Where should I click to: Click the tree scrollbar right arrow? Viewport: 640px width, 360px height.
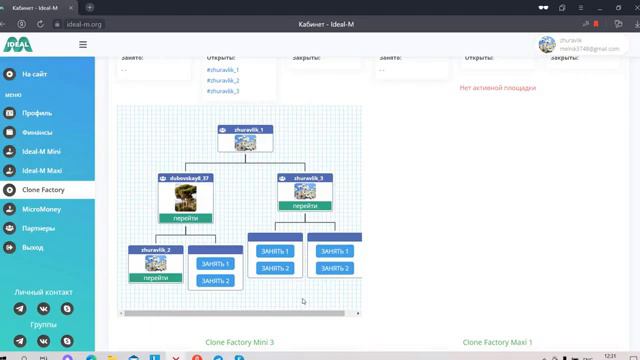[358, 313]
